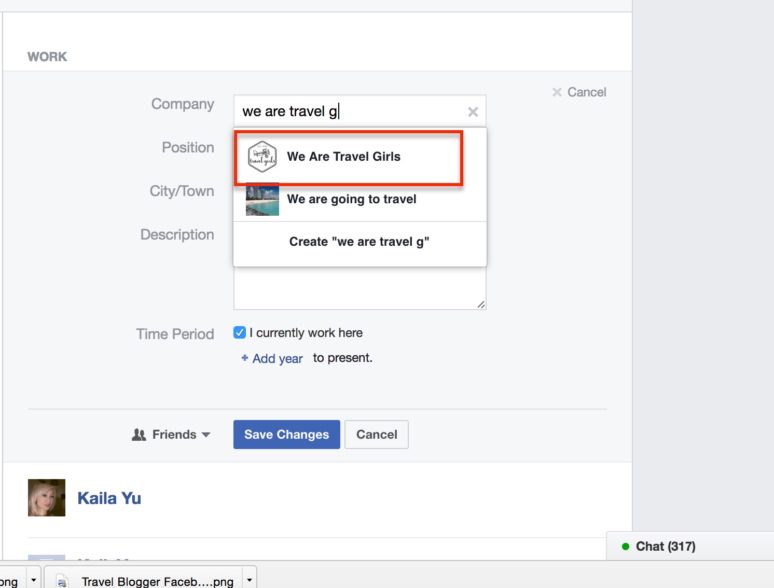
Task: Select We are going to travel suggestion
Action: pyautogui.click(x=360, y=199)
